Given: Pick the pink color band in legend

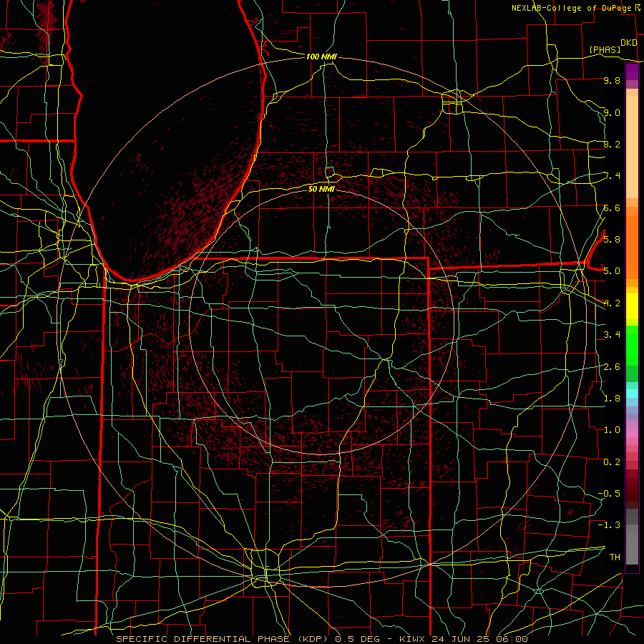Looking at the screenshot, I should 632,434.
